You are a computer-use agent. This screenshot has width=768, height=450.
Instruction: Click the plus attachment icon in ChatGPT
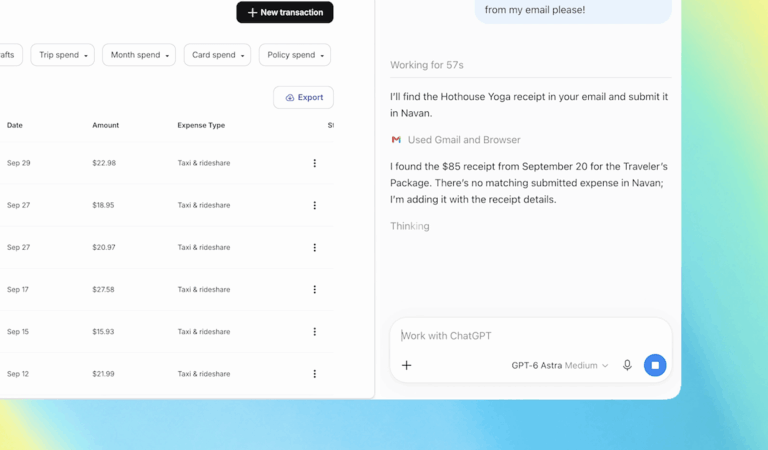[x=407, y=365]
